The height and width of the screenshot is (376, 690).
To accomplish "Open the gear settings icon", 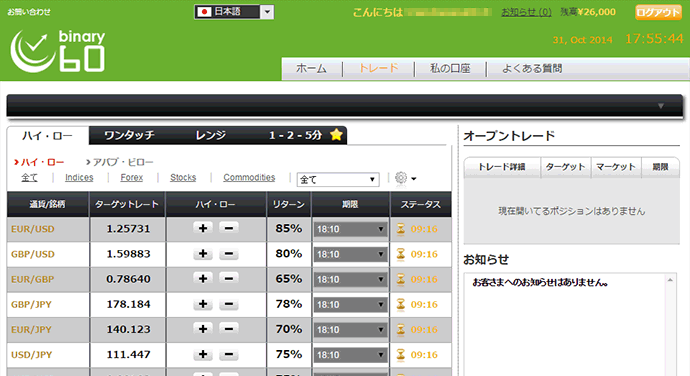I will 401,178.
